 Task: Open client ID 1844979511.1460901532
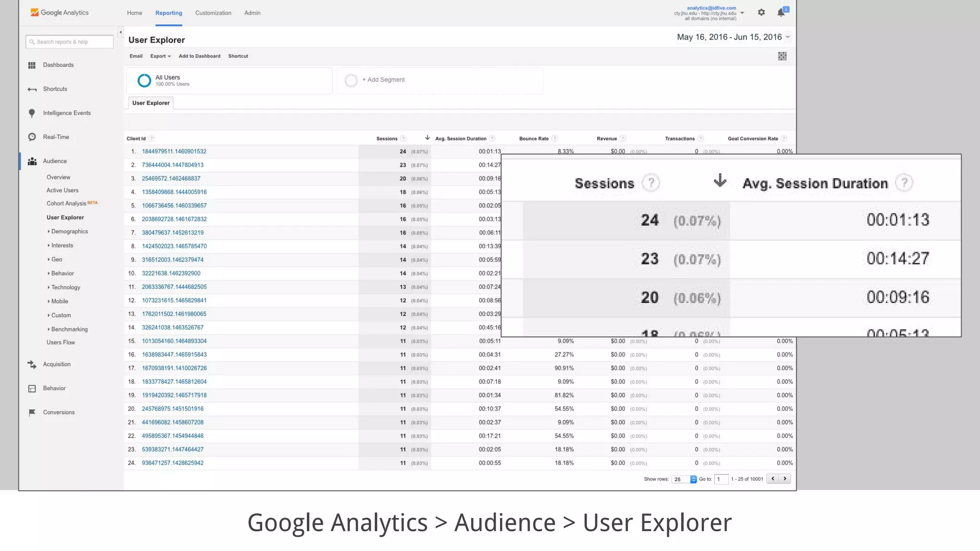click(174, 152)
